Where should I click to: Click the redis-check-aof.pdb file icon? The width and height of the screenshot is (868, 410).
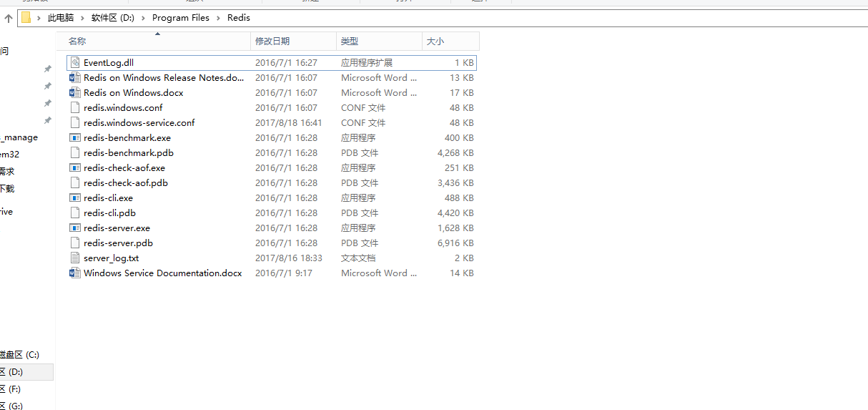(75, 183)
